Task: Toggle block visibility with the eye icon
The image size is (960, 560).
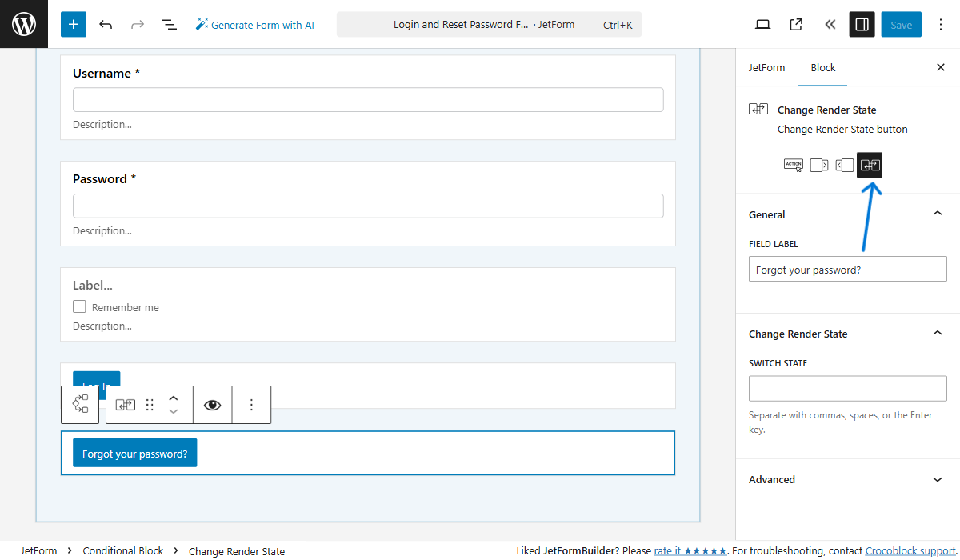Action: 212,404
